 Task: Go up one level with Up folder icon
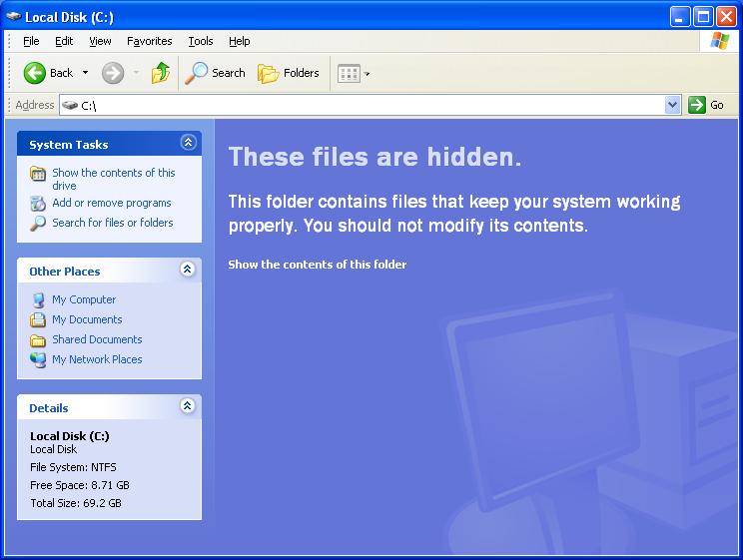tap(161, 73)
